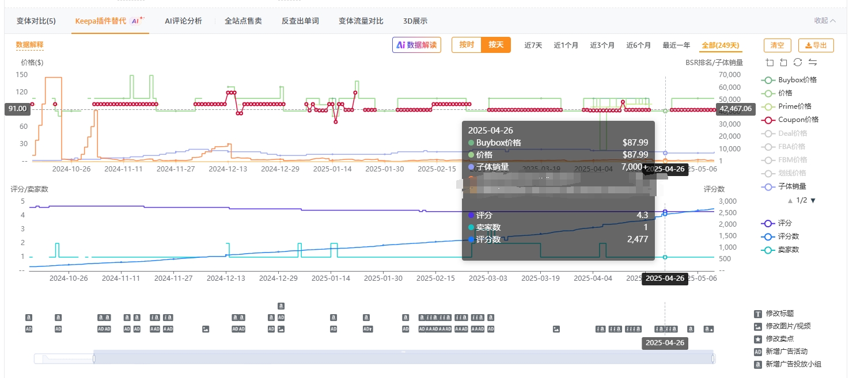Click the 91.00 price axis label
The height and width of the screenshot is (378, 868).
pos(17,109)
